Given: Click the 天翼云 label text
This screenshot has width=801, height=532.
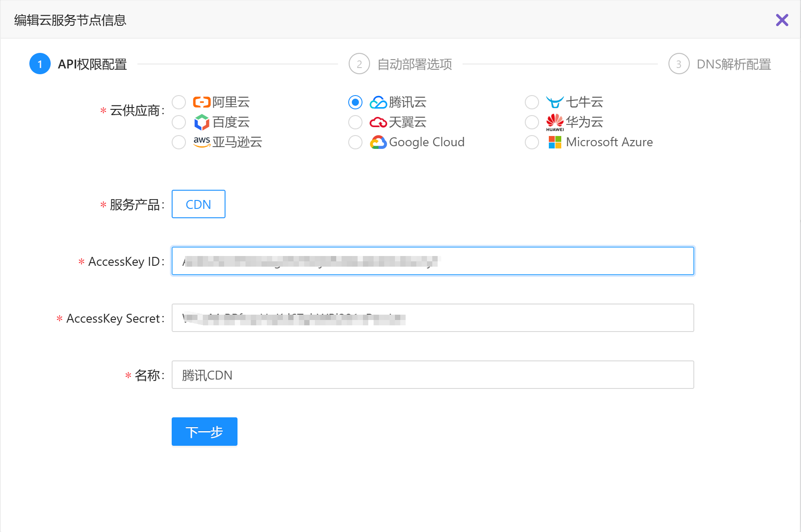Looking at the screenshot, I should pyautogui.click(x=407, y=122).
